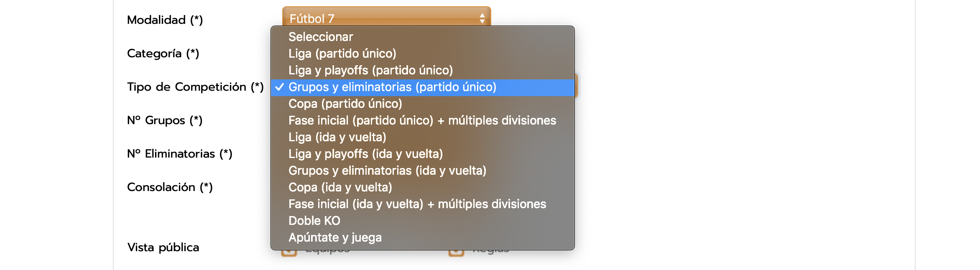This screenshot has width=980, height=270.
Task: Toggle the Reglas checkbox under Vista pública
Action: pos(456,252)
